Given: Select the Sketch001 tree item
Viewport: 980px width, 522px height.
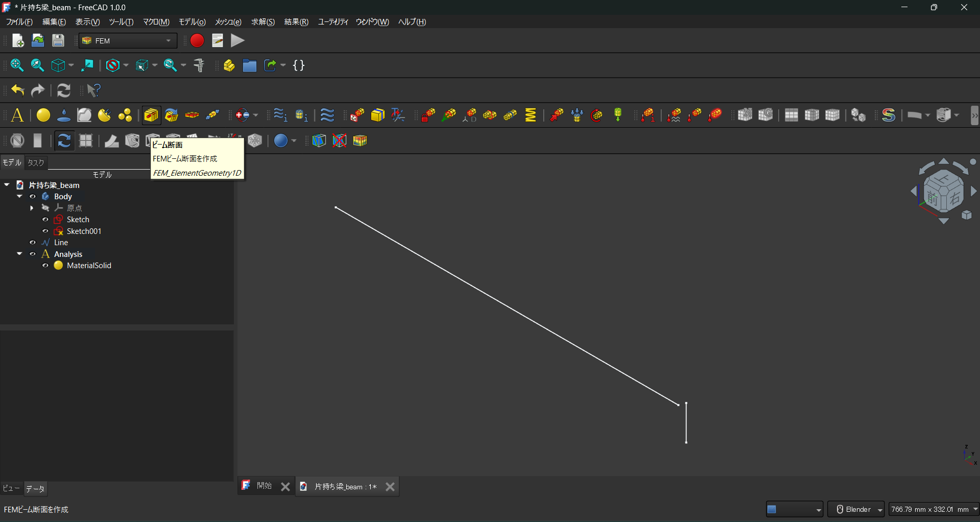Looking at the screenshot, I should click(84, 231).
